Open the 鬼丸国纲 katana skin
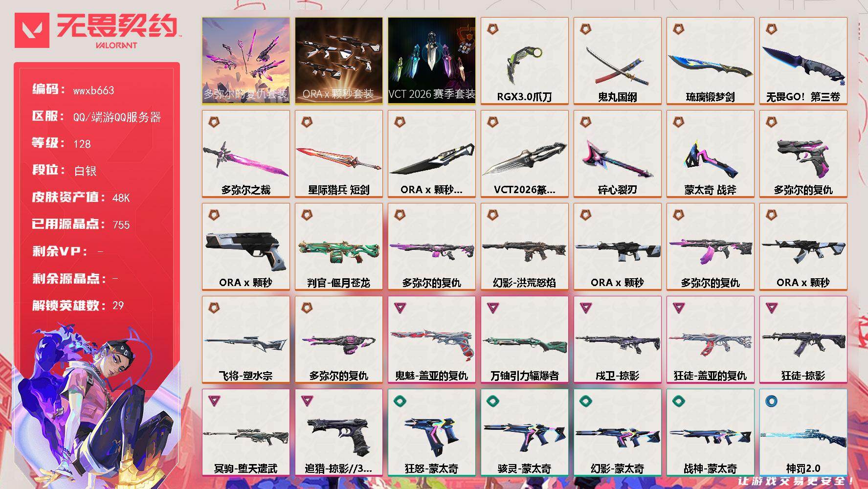Image resolution: width=868 pixels, height=489 pixels. coord(617,61)
